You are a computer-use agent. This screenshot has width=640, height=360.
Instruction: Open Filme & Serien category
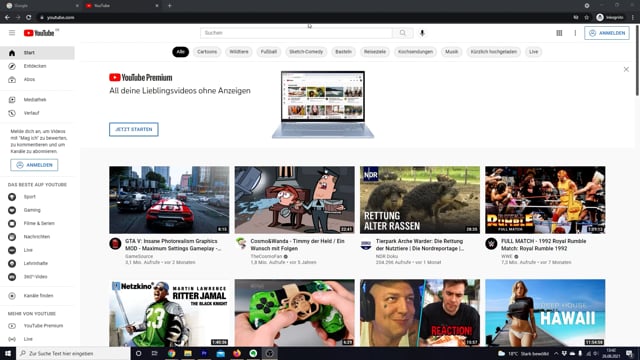[37, 223]
